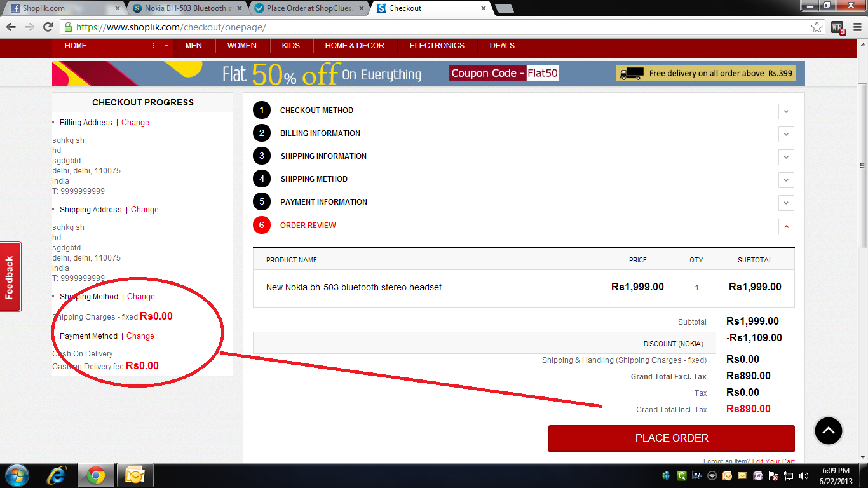Click the Chrome taskbar icon

pyautogui.click(x=96, y=475)
